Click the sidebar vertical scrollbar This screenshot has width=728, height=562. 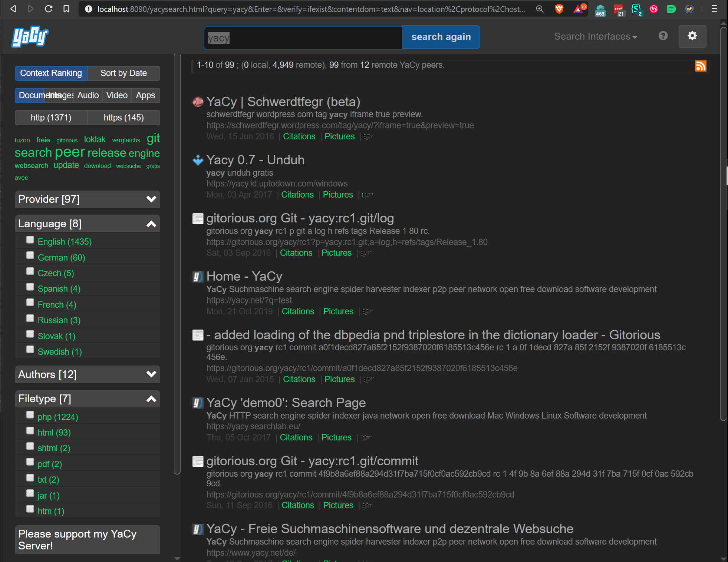point(177,264)
